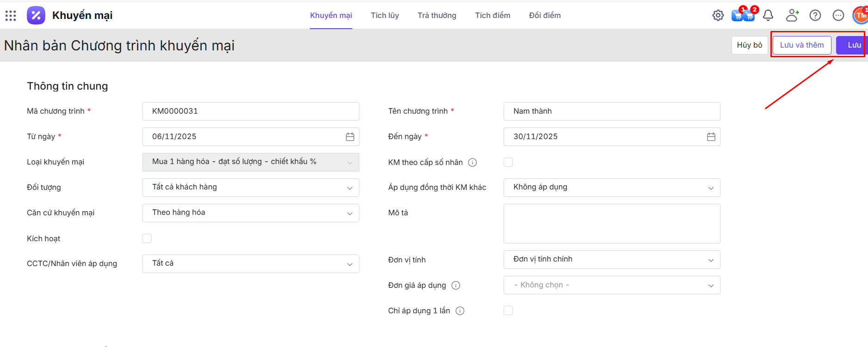Open the app launcher grid icon
Screen dimensions: 868x347
pos(11,16)
